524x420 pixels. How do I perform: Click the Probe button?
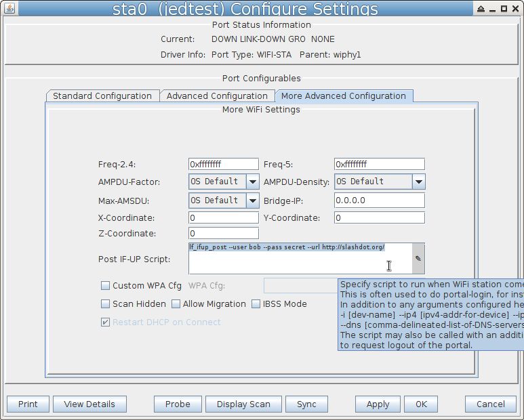pos(178,404)
